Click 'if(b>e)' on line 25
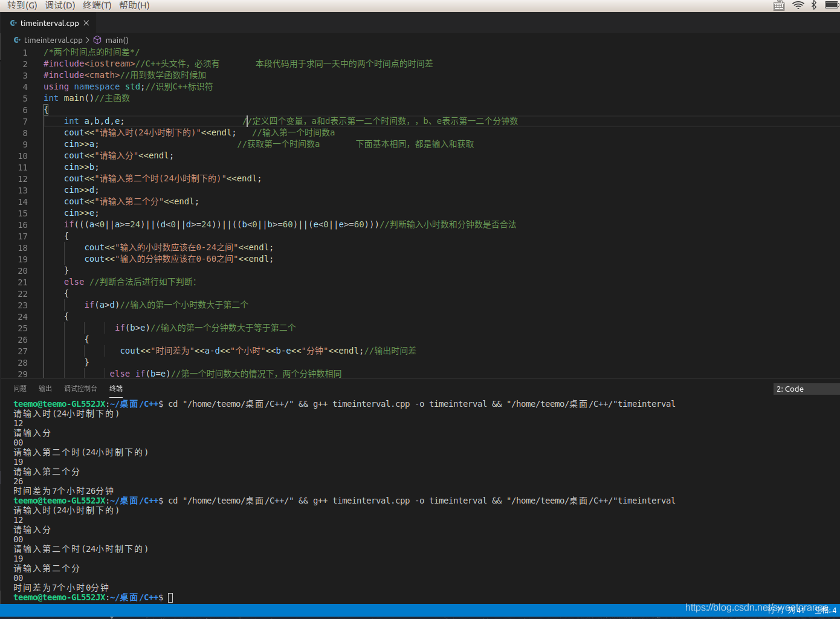840x619 pixels. pyautogui.click(x=132, y=328)
